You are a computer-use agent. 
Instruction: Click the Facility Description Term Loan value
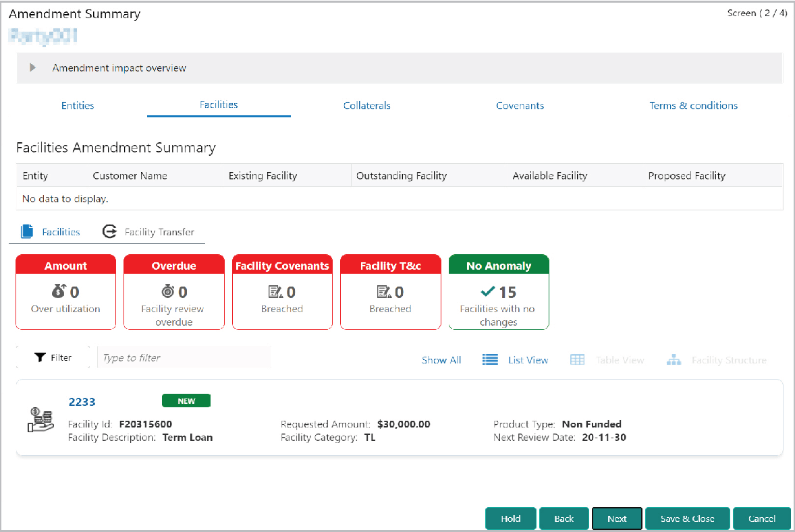188,437
